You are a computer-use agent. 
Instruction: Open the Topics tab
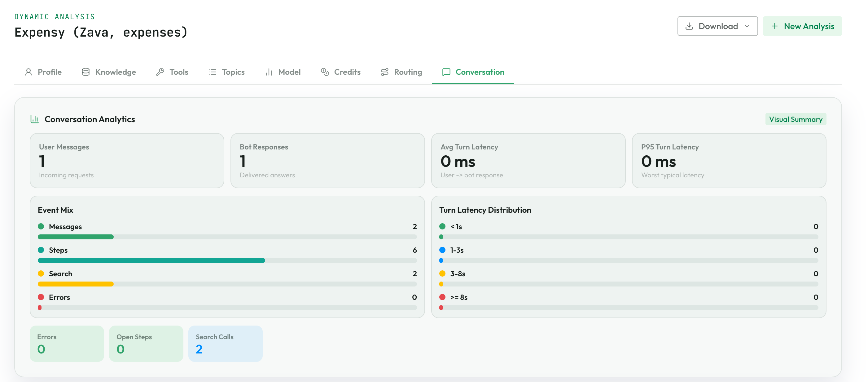pos(226,72)
